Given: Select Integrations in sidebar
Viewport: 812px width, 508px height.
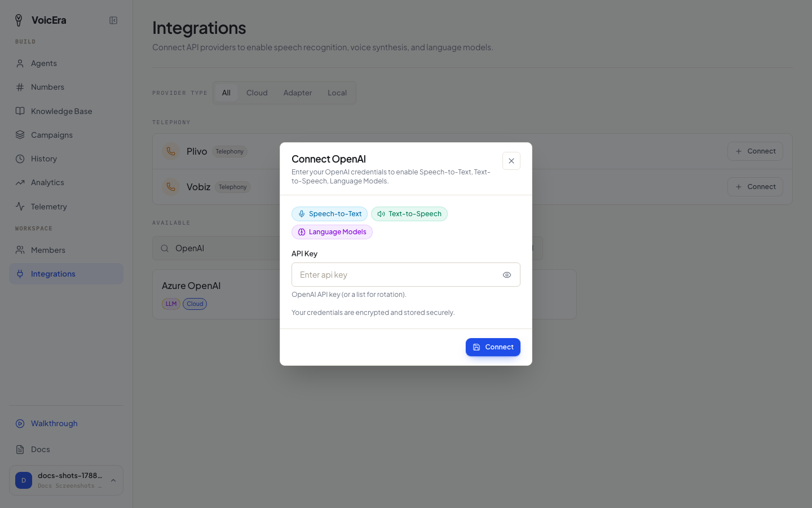Looking at the screenshot, I should 66,274.
